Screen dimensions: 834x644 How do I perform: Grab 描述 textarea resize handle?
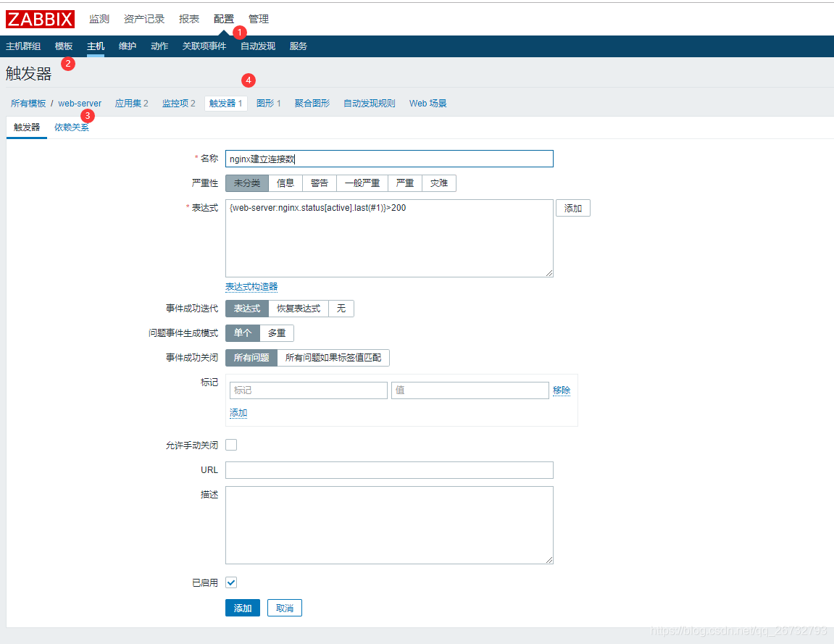[x=549, y=559]
